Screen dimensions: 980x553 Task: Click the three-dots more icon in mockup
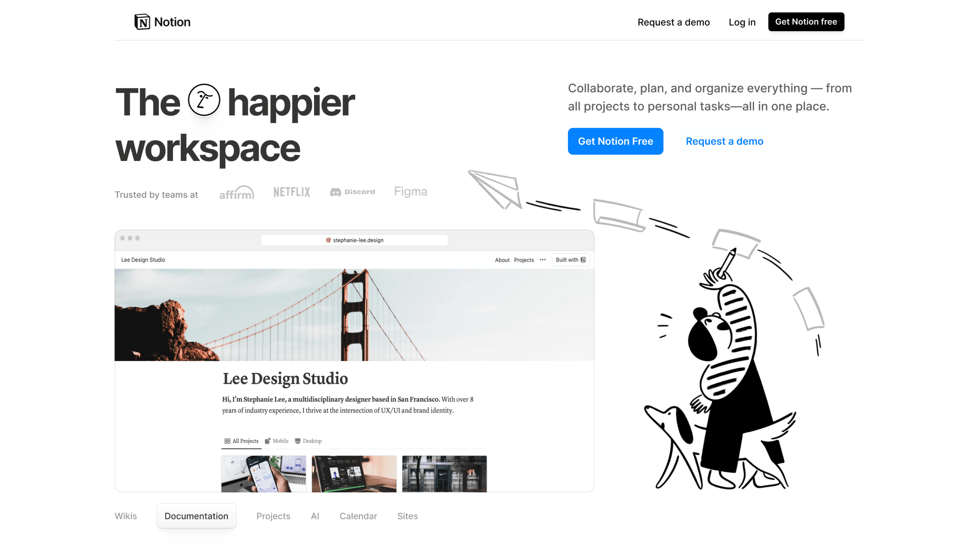[542, 260]
